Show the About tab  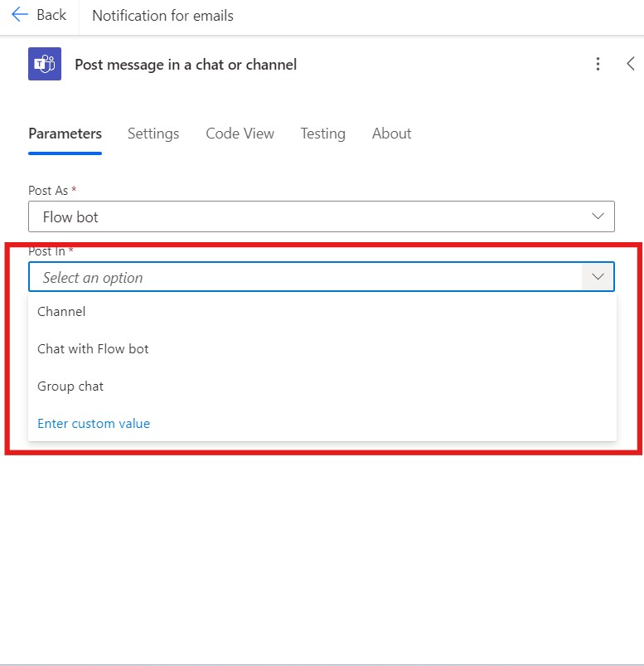pos(391,134)
